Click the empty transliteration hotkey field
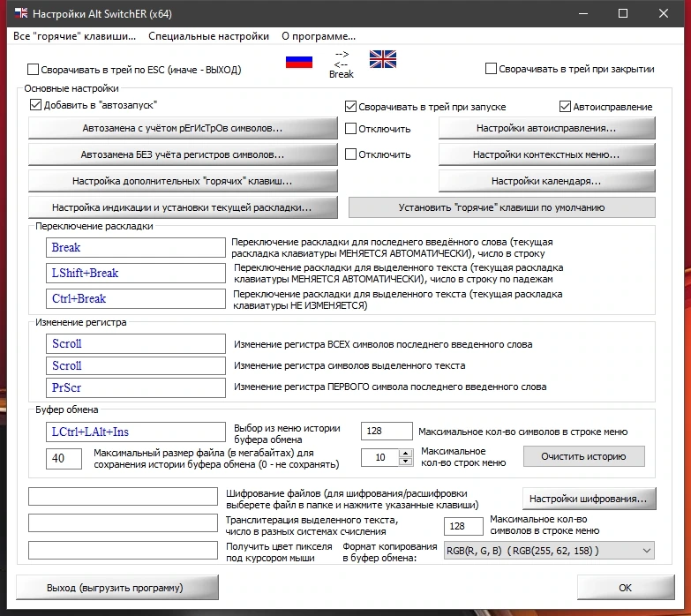The image size is (691, 616). pos(123,523)
